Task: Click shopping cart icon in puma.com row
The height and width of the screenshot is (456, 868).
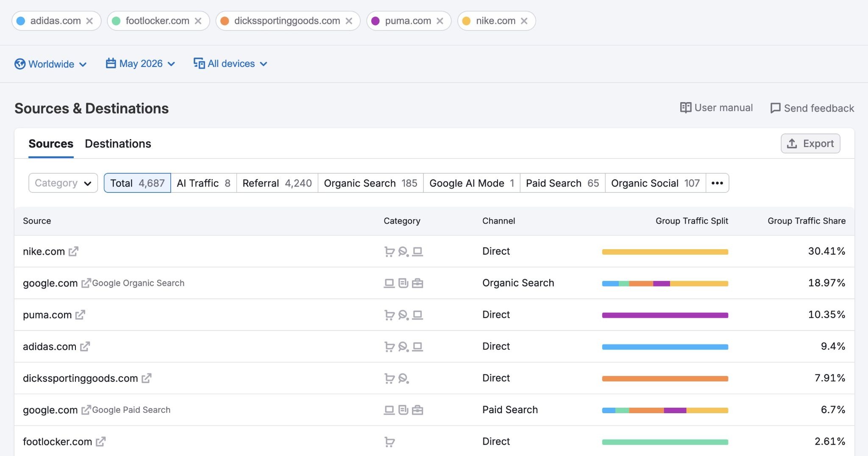Action: coord(389,315)
